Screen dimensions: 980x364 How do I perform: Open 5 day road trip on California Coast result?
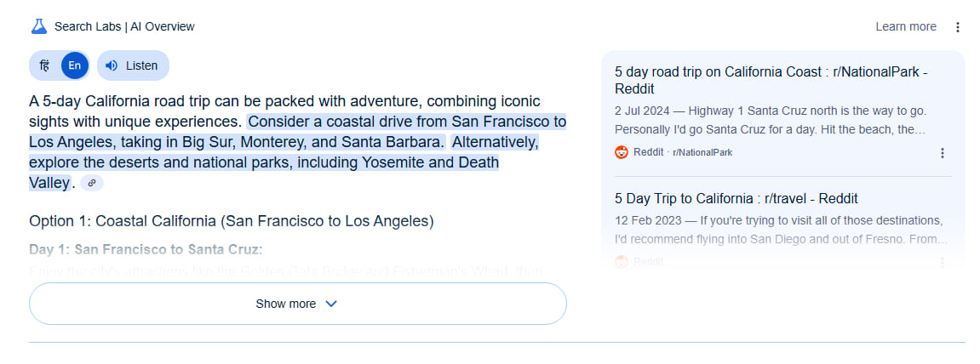click(x=771, y=80)
